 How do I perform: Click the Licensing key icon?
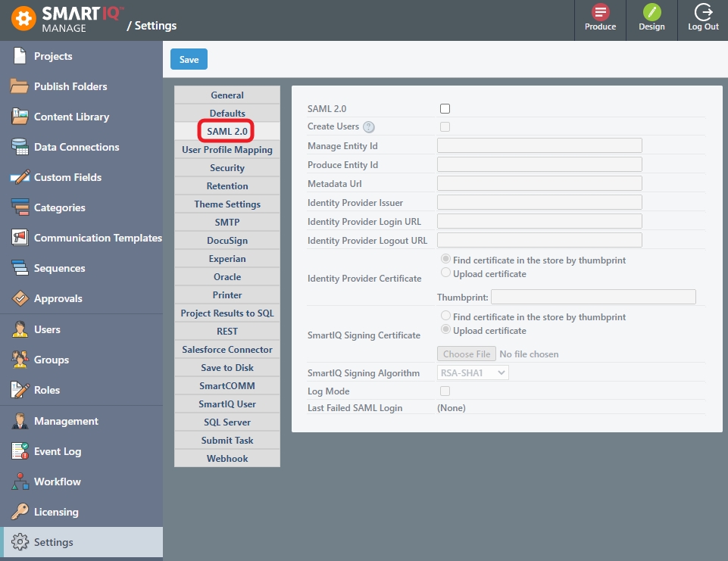(20, 512)
